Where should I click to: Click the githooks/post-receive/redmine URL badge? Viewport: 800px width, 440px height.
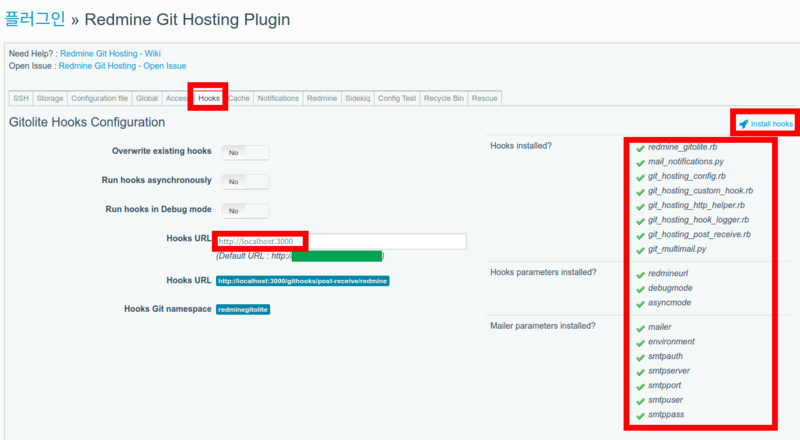303,281
